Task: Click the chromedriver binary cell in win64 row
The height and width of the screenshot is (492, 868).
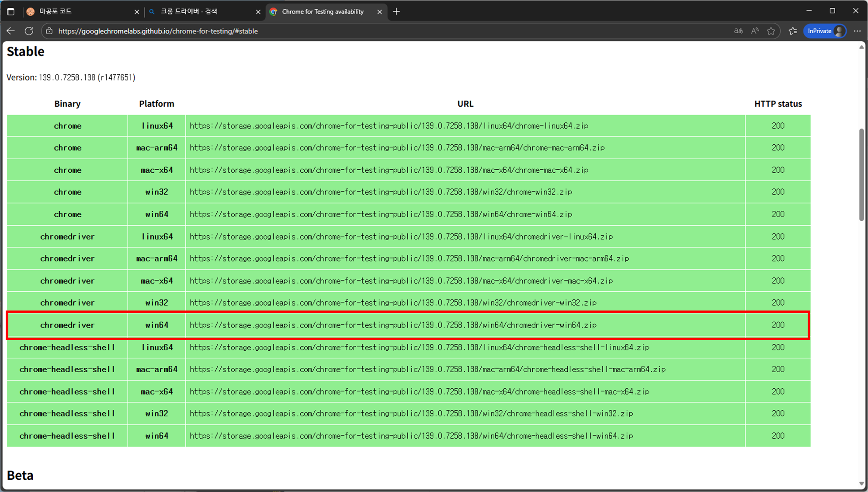Action: click(x=67, y=325)
